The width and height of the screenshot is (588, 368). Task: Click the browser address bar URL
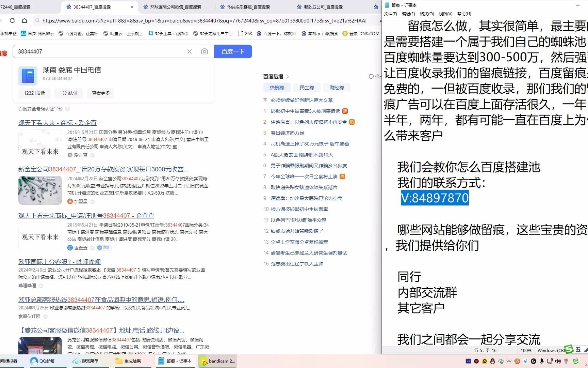(x=204, y=20)
